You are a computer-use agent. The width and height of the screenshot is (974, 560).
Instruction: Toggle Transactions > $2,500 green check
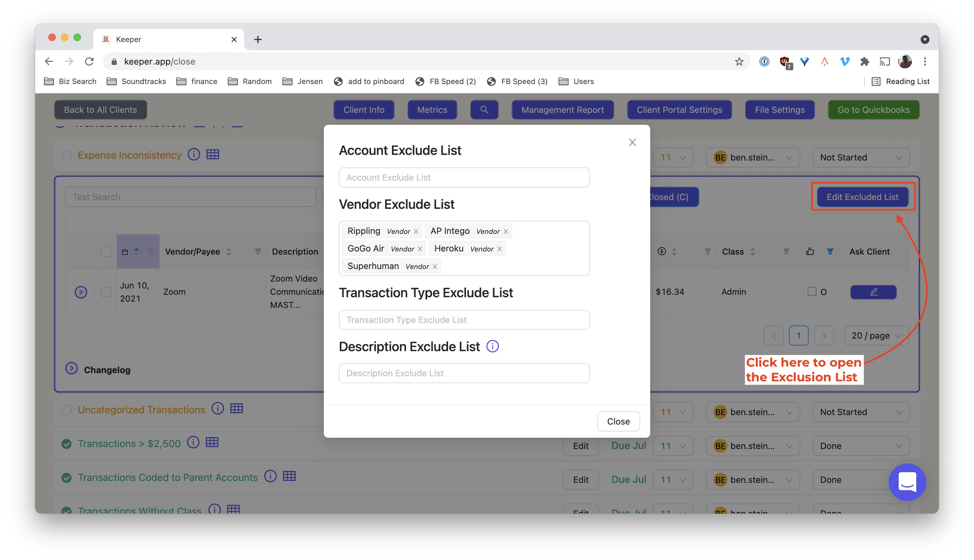coord(67,444)
